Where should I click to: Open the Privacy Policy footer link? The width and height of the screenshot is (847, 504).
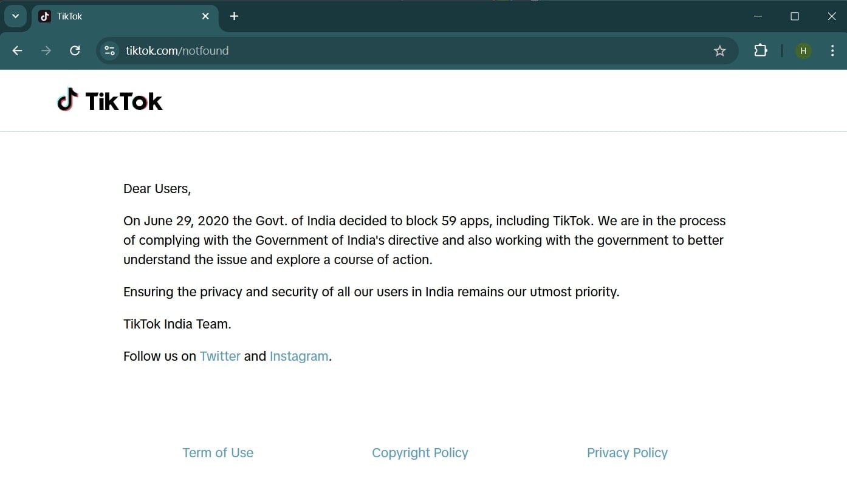[627, 453]
